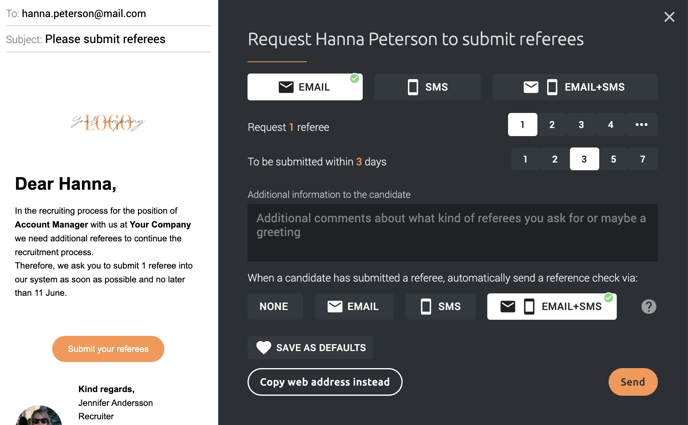This screenshot has height=425, width=688.
Task: Click the company logo in email preview
Action: point(108,122)
